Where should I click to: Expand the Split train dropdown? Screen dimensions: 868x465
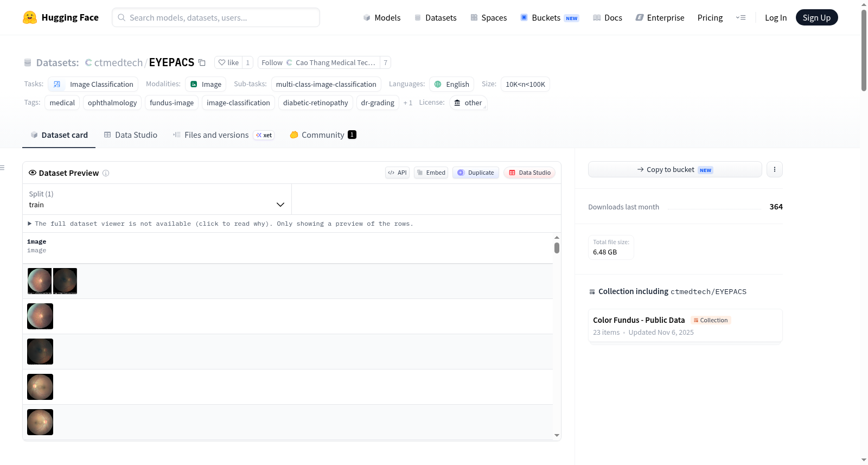[157, 199]
